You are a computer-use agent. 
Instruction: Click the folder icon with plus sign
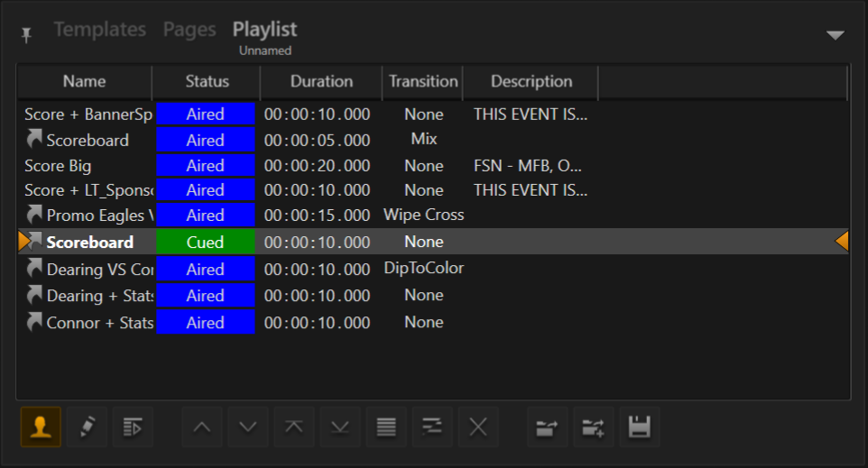coord(593,427)
